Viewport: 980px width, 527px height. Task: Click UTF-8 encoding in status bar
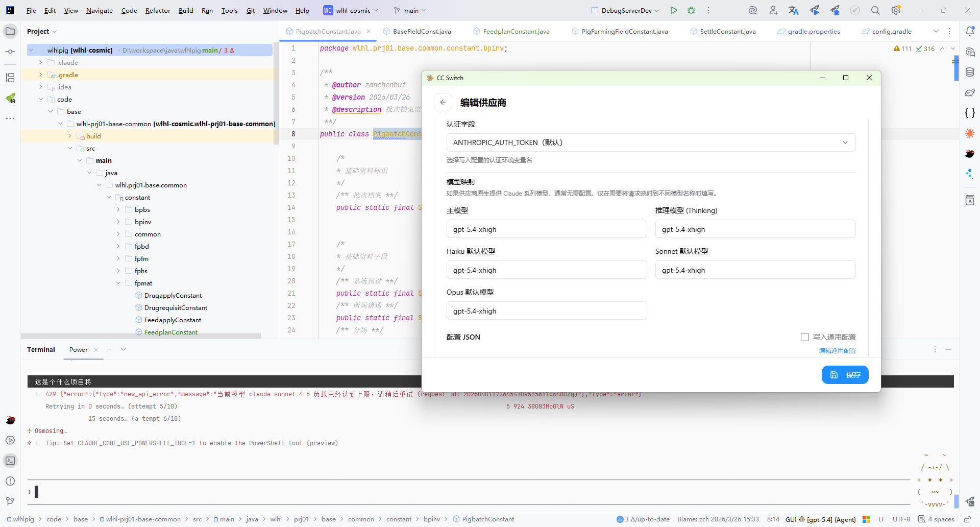[901, 519]
